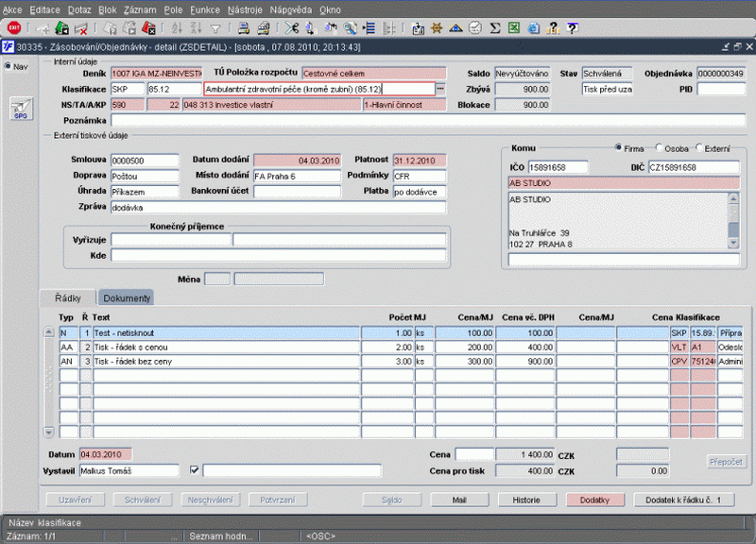Click the gray column layout toolbar icon
The image size is (756, 544).
[x=388, y=28]
